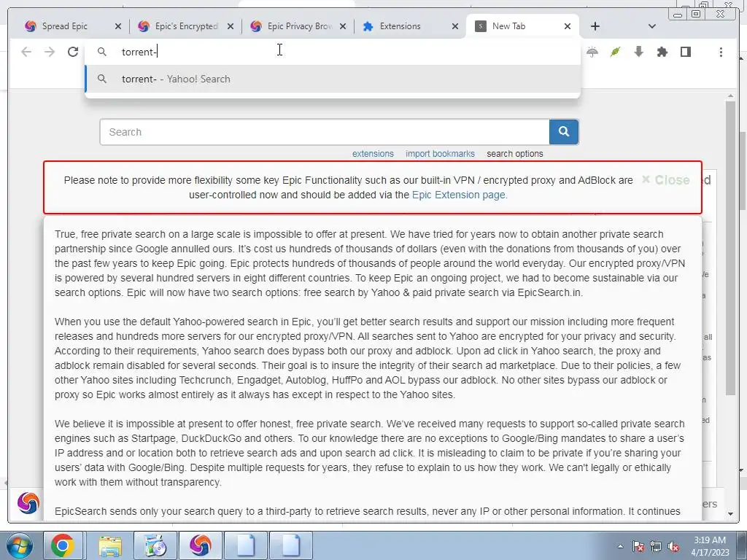The width and height of the screenshot is (747, 560).
Task: Click the address bar containing torrent-
Action: tap(333, 52)
